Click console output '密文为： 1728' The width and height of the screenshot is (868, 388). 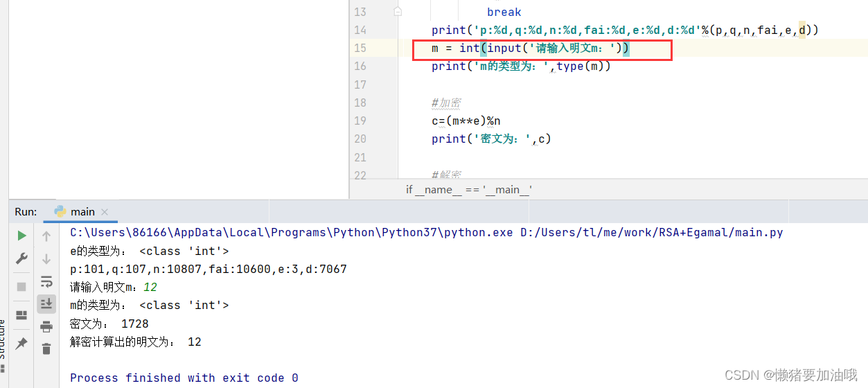[109, 324]
